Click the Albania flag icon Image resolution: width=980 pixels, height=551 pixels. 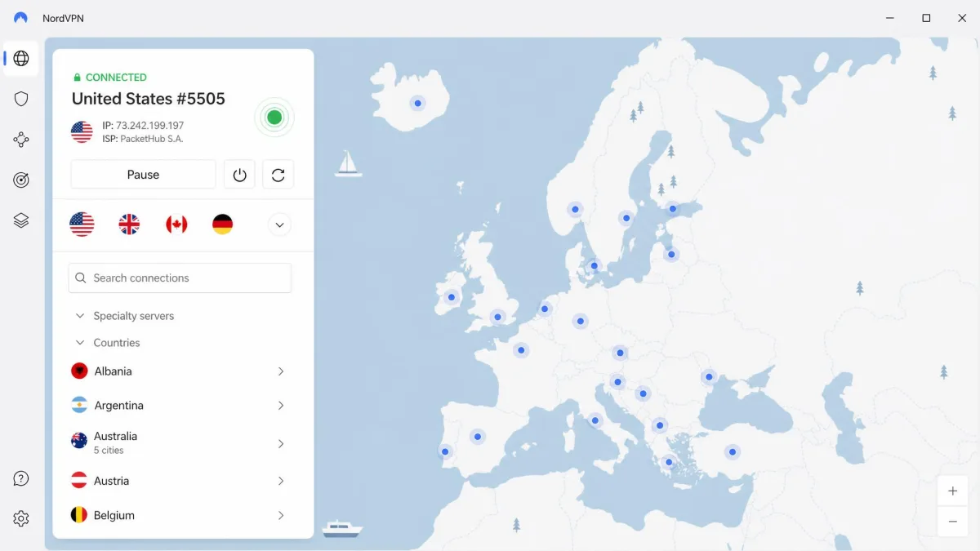pyautogui.click(x=79, y=371)
